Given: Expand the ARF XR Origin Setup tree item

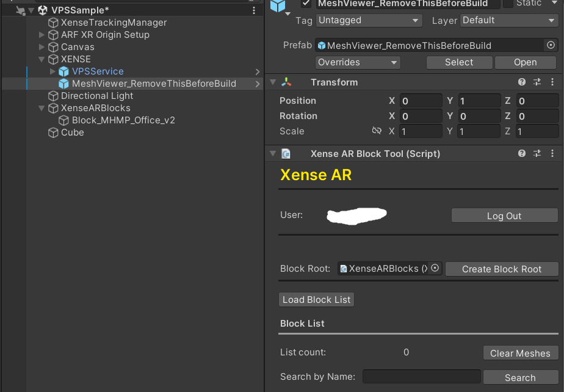Looking at the screenshot, I should point(41,35).
